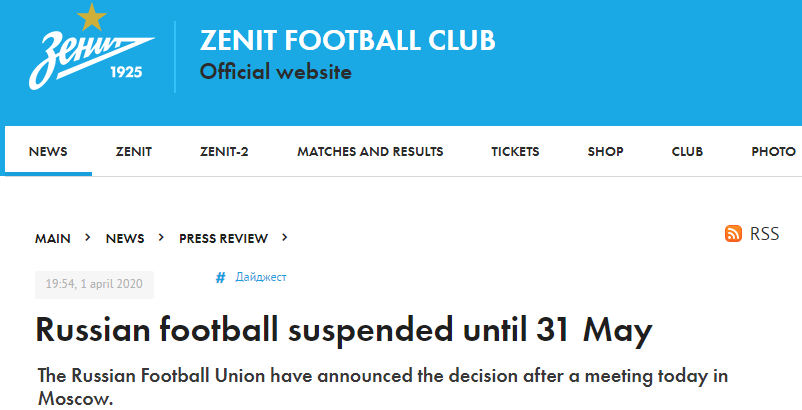
Task: Click chevron arrow after NEWS breadcrumb
Action: click(x=162, y=238)
